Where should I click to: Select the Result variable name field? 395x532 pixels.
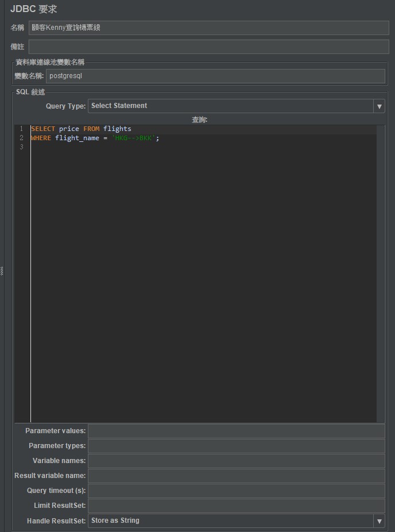coord(236,476)
